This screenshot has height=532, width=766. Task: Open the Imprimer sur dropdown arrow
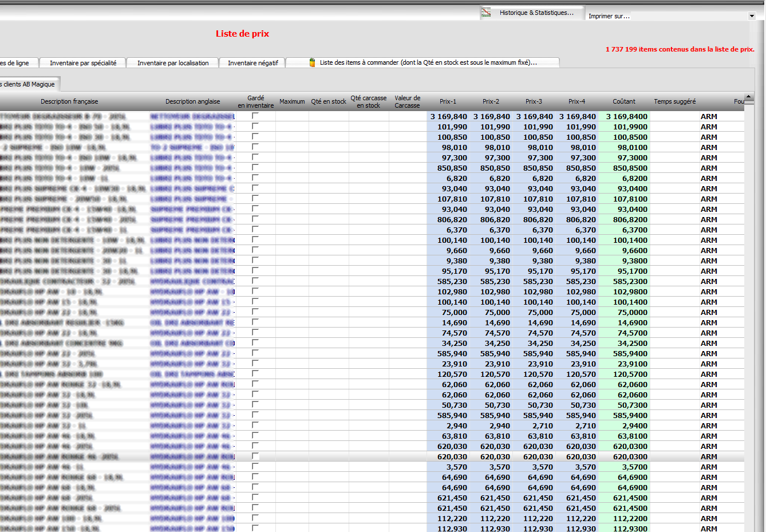[752, 16]
